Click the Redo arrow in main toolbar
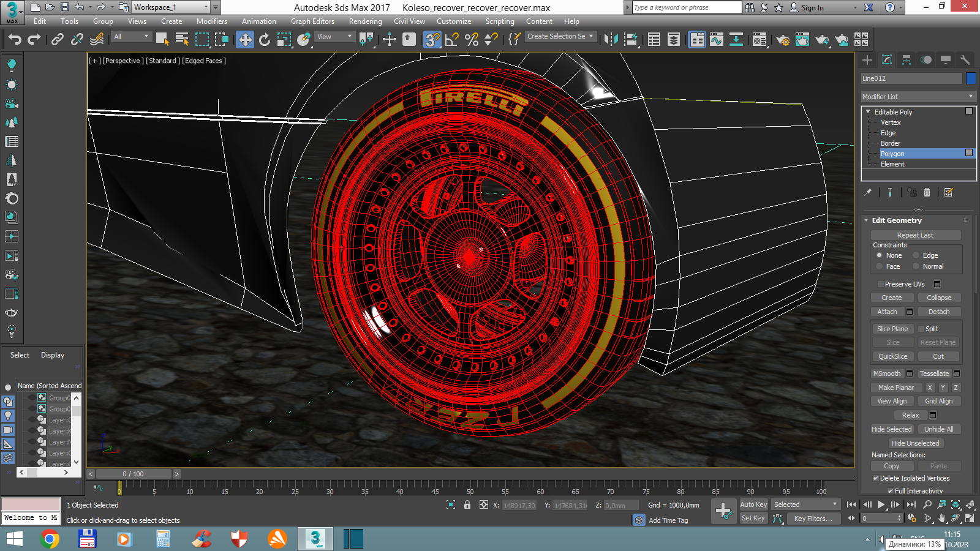The width and height of the screenshot is (980, 551). [34, 40]
